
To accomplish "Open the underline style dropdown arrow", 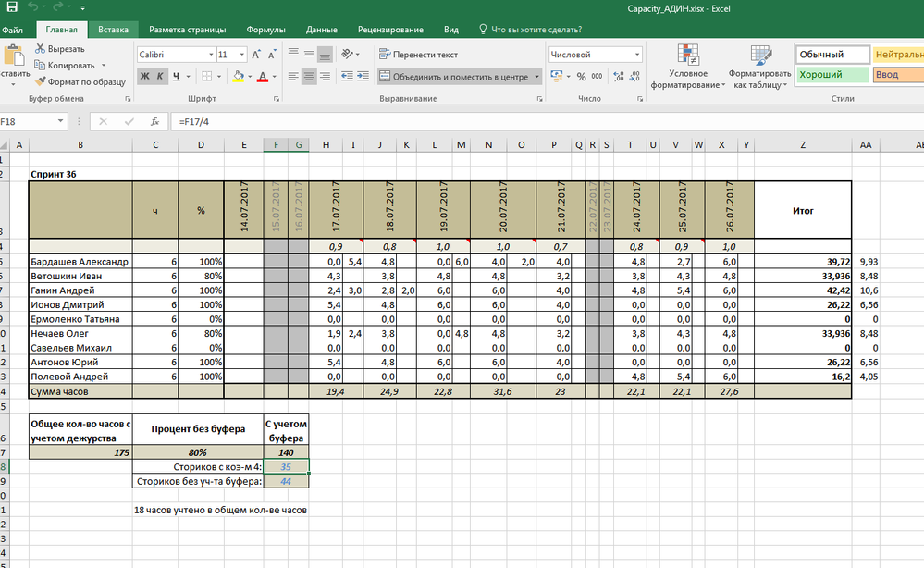I will tap(189, 77).
